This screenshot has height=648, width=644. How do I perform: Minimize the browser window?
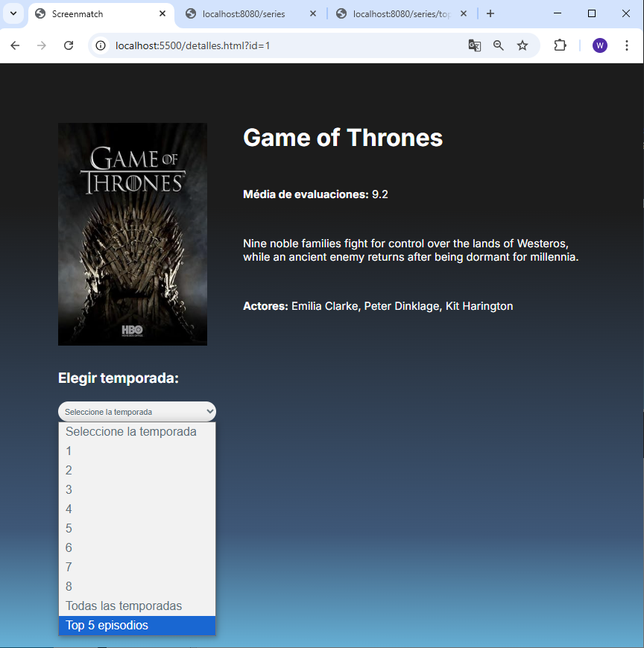pyautogui.click(x=558, y=13)
